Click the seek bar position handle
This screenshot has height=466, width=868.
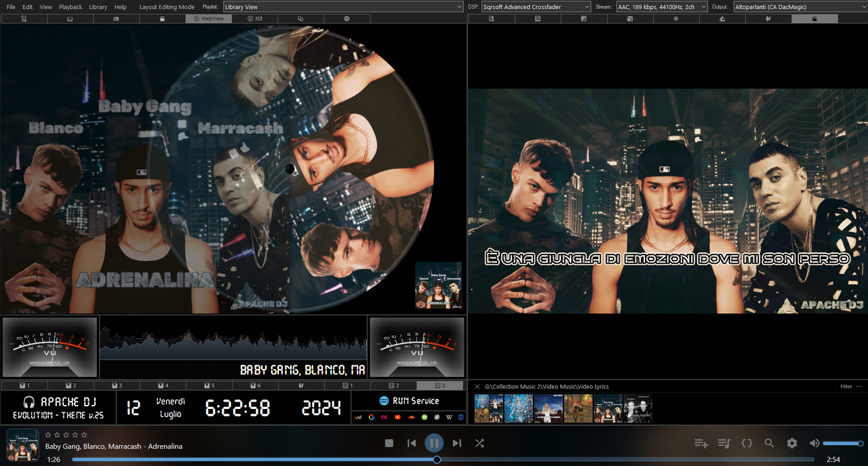(437, 459)
